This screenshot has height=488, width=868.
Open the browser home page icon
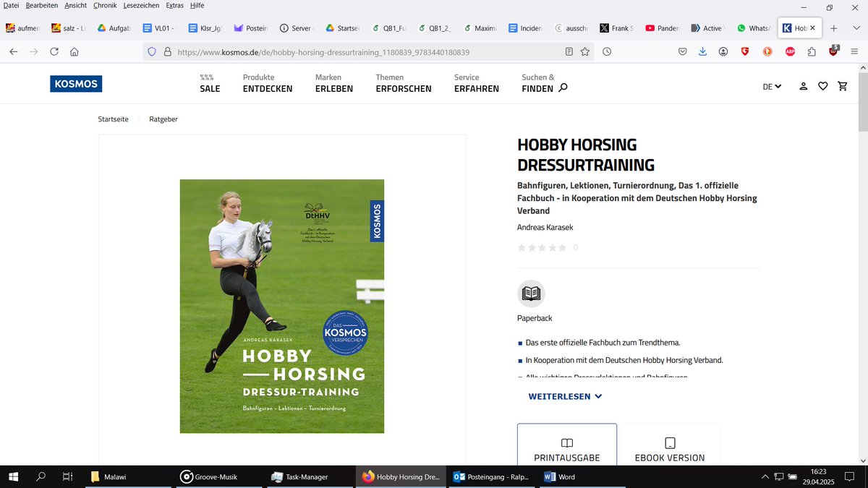pos(75,52)
